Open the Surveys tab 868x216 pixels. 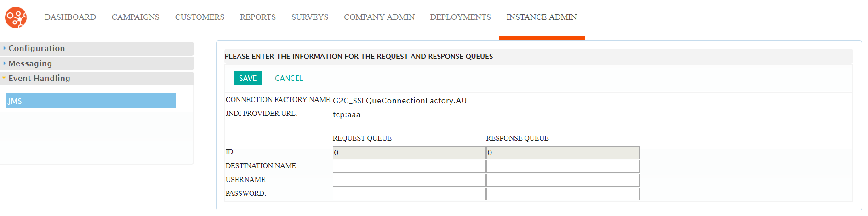pyautogui.click(x=310, y=17)
